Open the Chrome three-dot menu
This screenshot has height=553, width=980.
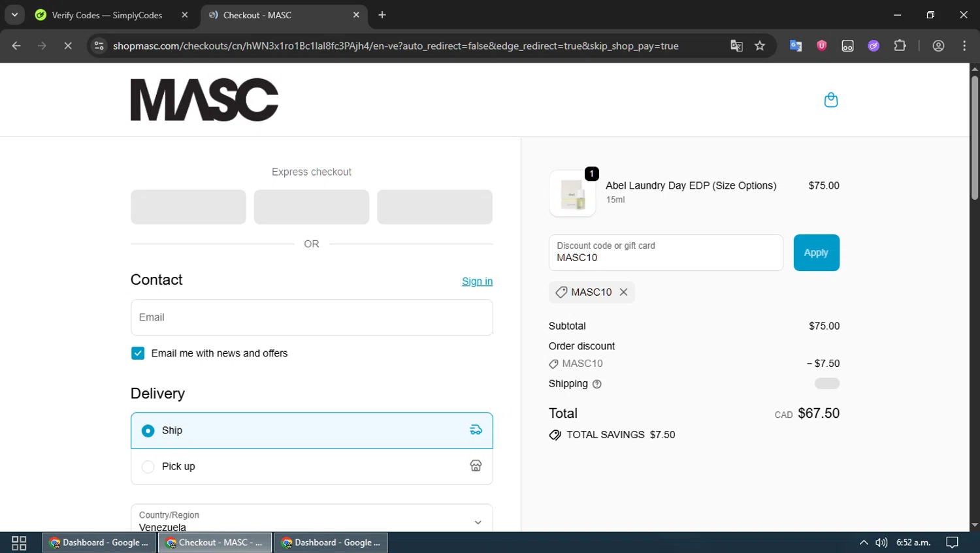pyautogui.click(x=965, y=46)
